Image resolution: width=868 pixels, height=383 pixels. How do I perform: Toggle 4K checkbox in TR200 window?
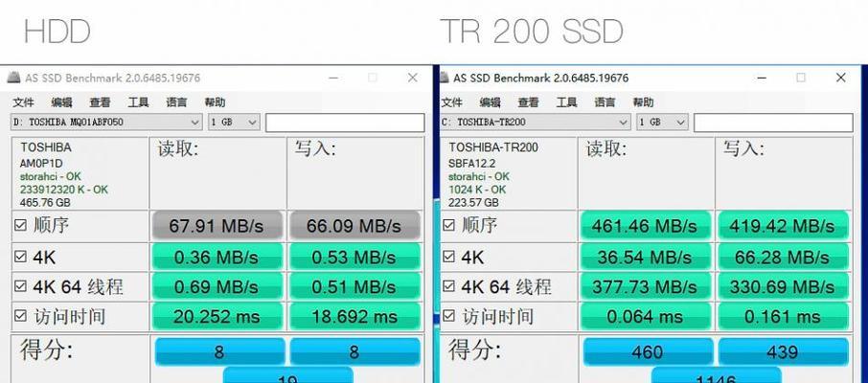pyautogui.click(x=449, y=257)
